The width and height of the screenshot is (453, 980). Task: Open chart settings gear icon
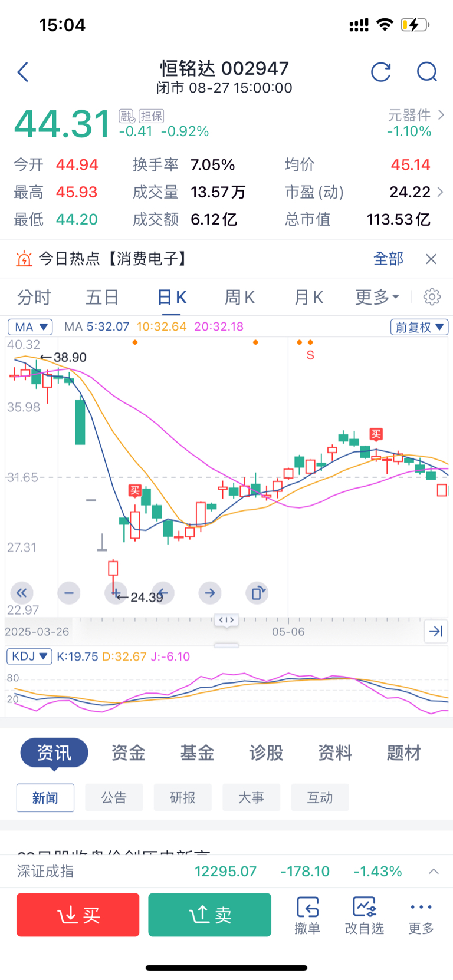tap(432, 296)
